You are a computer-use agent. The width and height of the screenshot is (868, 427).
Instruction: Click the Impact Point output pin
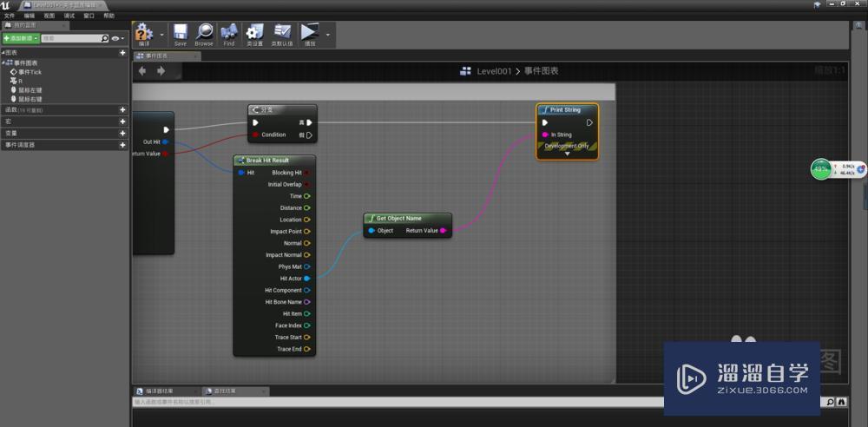point(306,232)
